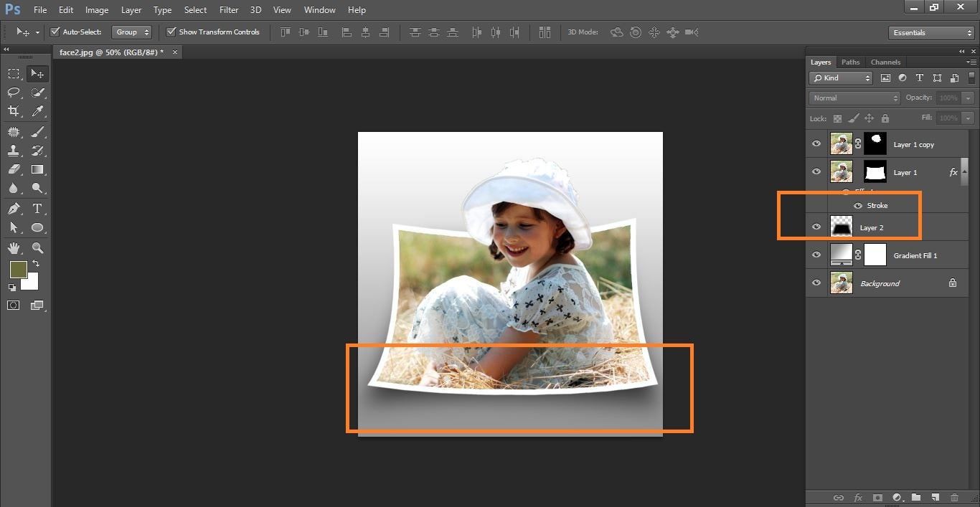Select the Hand tool
Image resolution: width=980 pixels, height=507 pixels.
[14, 247]
